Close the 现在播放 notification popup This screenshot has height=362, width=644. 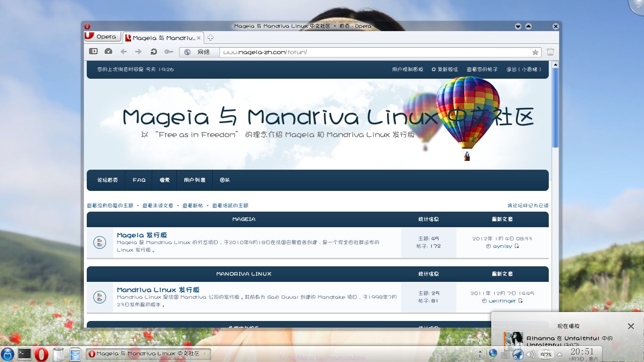pos(631,326)
